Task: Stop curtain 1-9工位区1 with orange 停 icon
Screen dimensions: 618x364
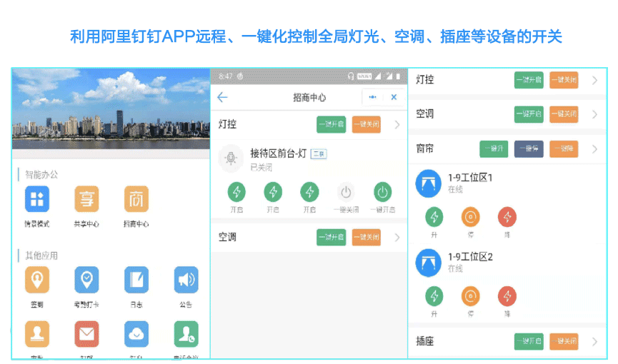Action: coord(471,217)
